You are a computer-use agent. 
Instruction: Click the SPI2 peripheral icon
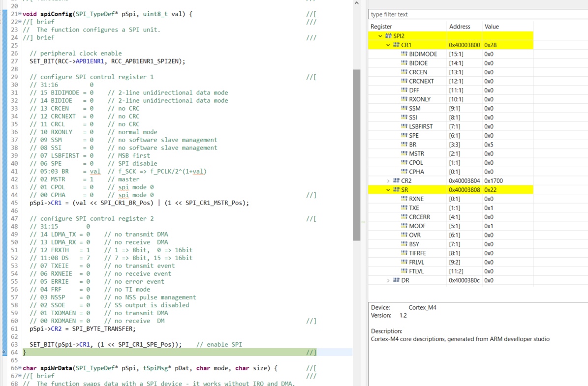pyautogui.click(x=388, y=36)
